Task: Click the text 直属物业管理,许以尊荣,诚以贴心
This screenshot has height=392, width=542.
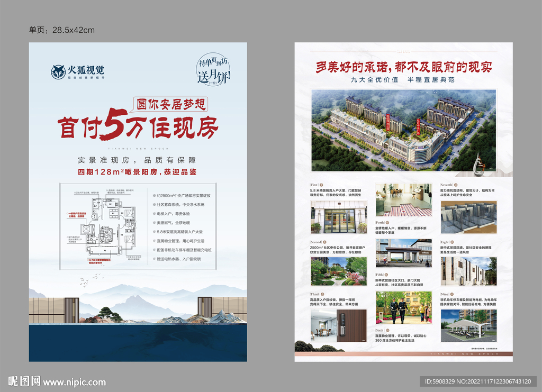Action: click(x=401, y=336)
